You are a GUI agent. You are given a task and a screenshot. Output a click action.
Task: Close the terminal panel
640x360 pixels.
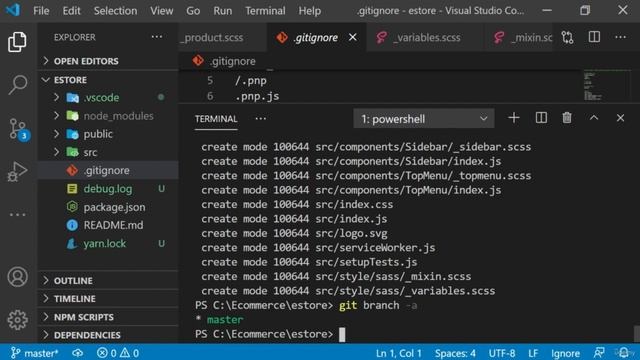click(x=620, y=118)
